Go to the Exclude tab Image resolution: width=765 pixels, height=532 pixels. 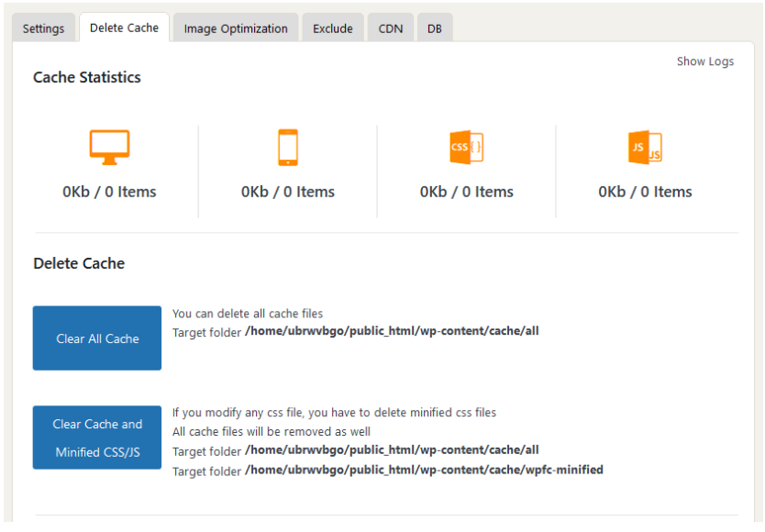click(332, 28)
